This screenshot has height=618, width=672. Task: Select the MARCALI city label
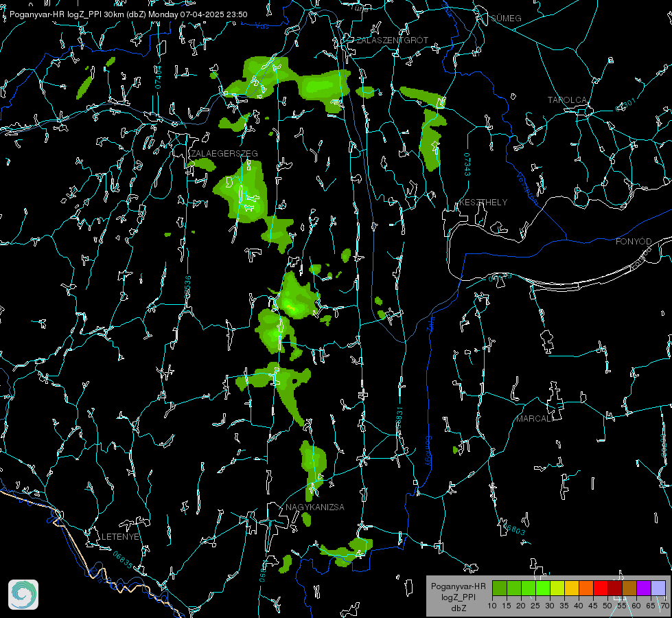[535, 419]
